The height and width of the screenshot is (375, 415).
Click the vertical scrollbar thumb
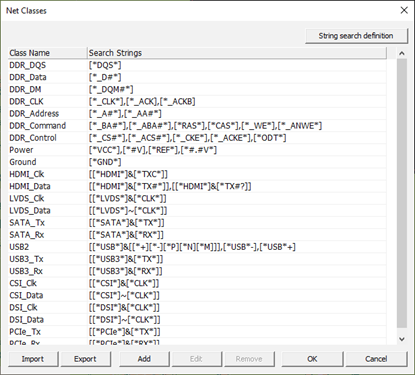point(402,193)
